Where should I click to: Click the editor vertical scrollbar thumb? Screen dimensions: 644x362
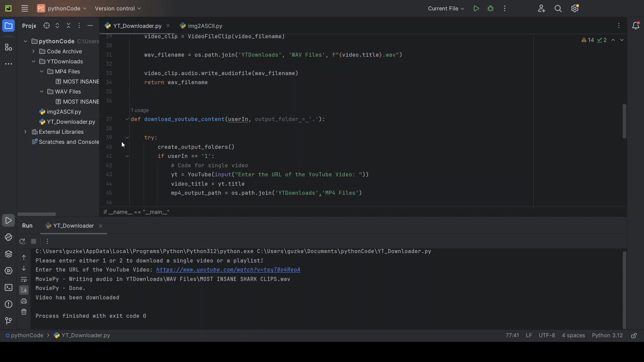[625, 121]
